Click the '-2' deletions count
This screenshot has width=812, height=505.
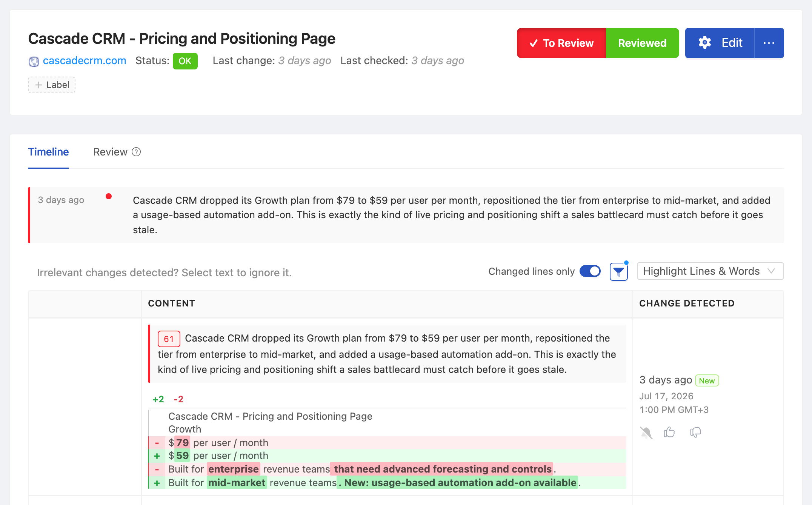(178, 399)
